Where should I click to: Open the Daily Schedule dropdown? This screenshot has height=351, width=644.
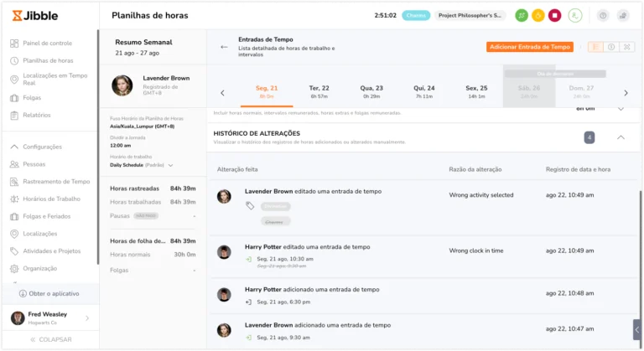[x=170, y=165]
